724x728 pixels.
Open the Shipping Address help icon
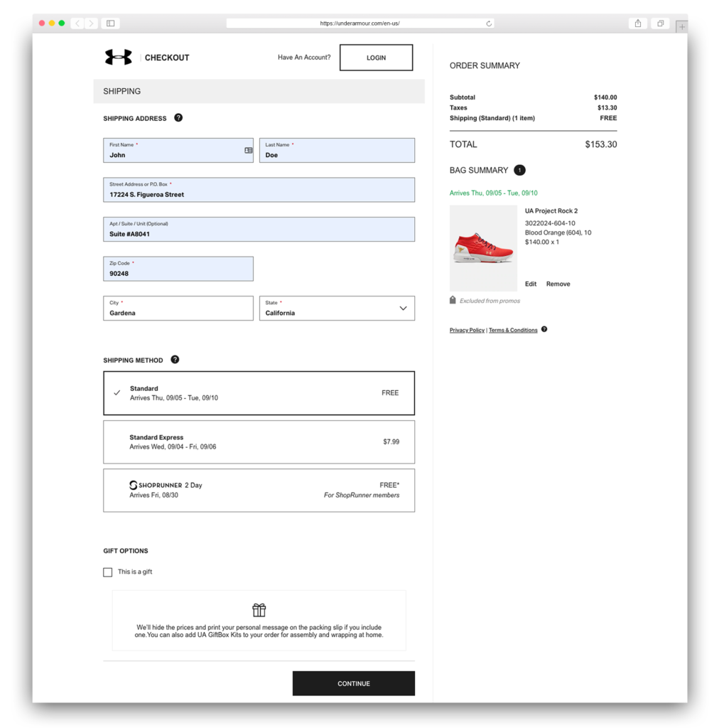[178, 118]
